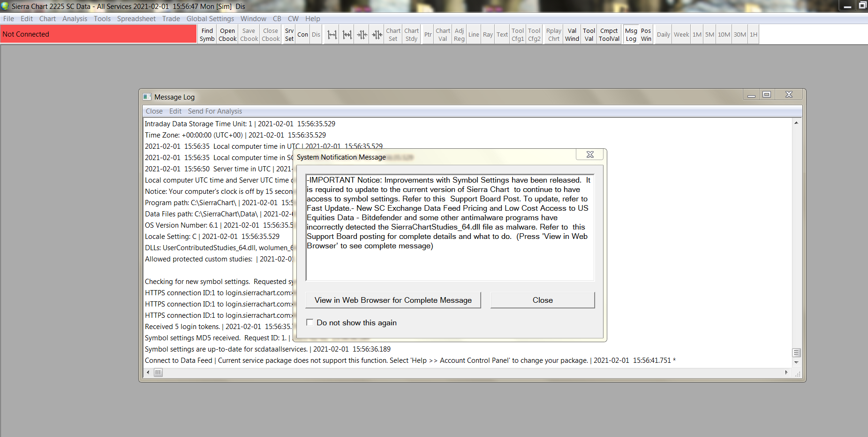Click the Tool Cfg1 button
This screenshot has height=437, width=868.
point(518,35)
